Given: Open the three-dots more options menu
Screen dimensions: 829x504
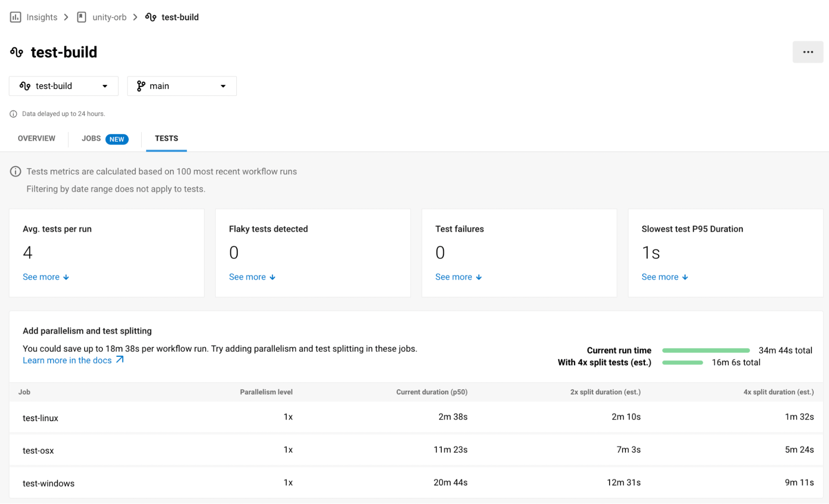Looking at the screenshot, I should (807, 52).
